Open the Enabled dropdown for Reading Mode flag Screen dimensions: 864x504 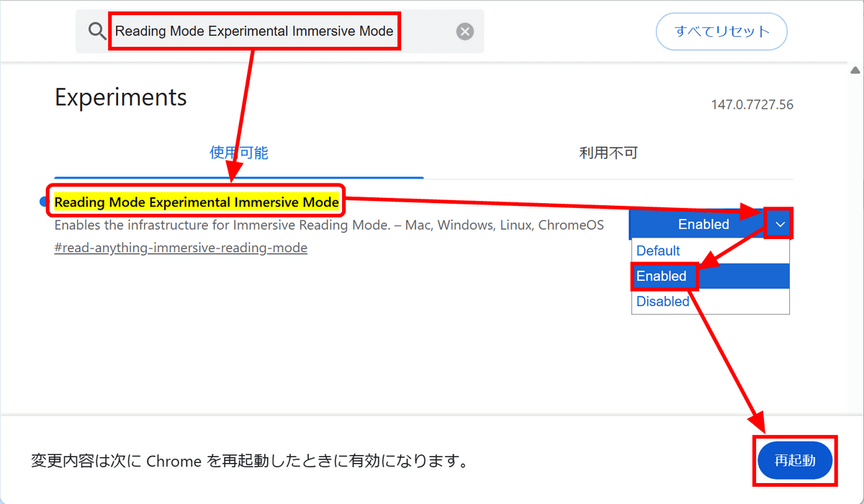[710, 224]
